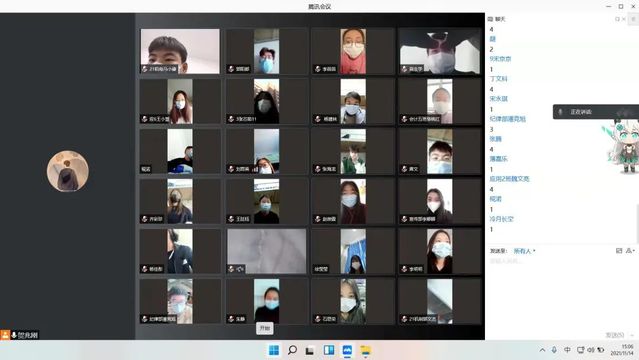Click the speaker's round avatar
Screen dimensions: 639x360
(68, 171)
